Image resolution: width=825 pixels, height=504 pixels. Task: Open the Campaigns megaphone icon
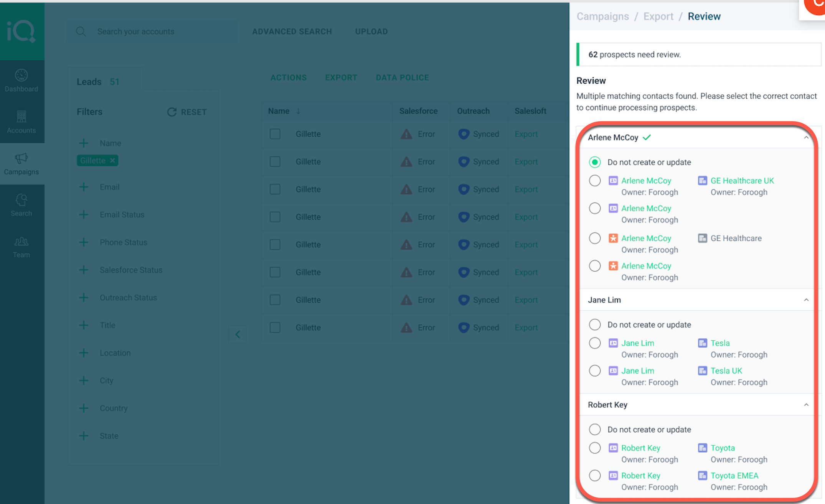[21, 158]
